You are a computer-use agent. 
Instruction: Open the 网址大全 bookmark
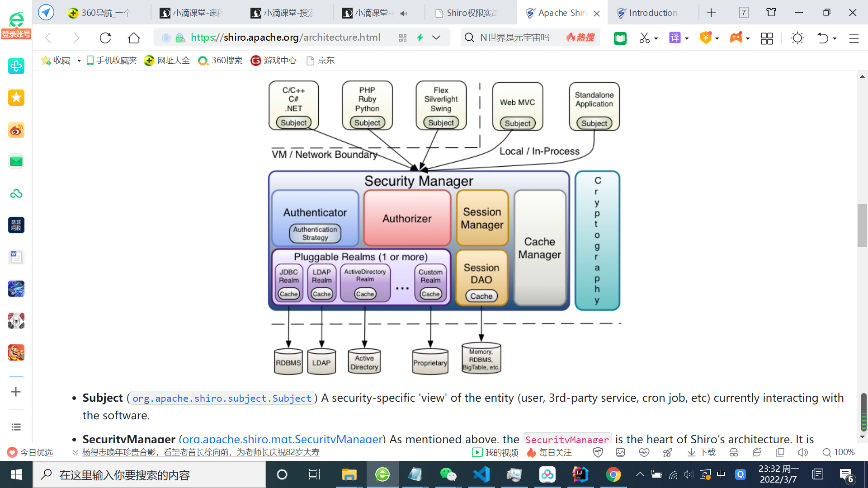pos(167,61)
